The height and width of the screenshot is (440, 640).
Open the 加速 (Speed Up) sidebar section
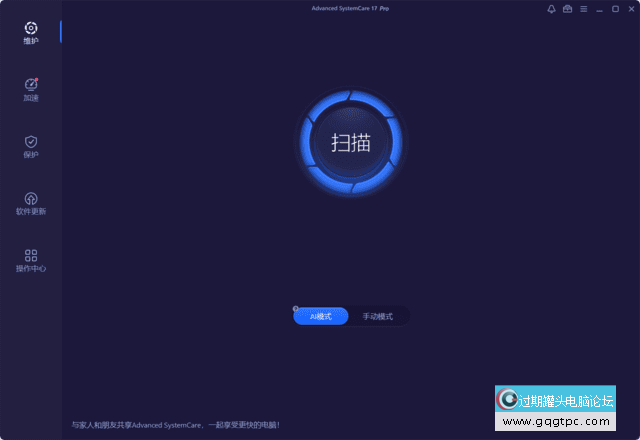point(30,89)
